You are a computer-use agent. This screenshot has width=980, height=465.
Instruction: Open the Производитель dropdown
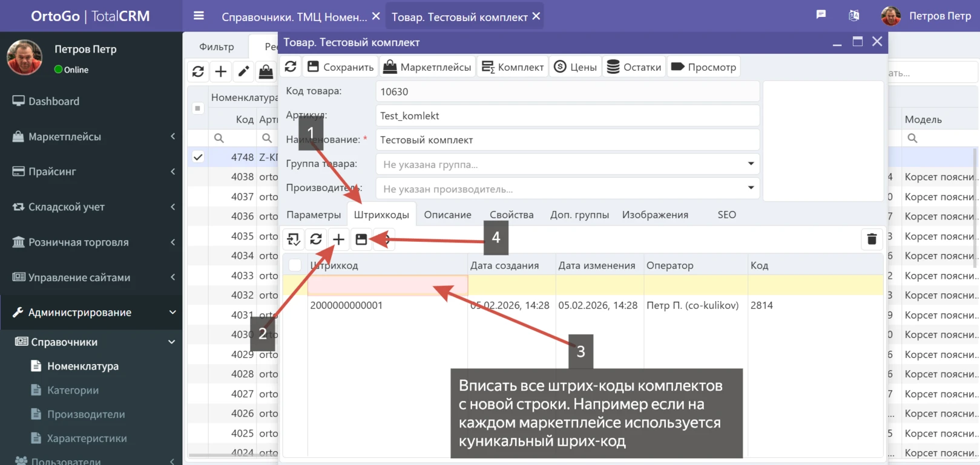(751, 188)
